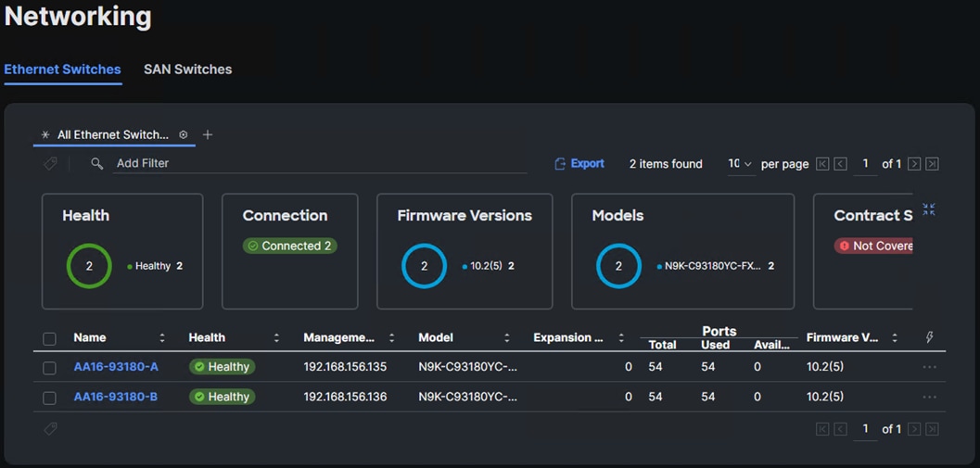
Task: Open the ellipsis menu for AA16-93180-A
Action: click(929, 367)
